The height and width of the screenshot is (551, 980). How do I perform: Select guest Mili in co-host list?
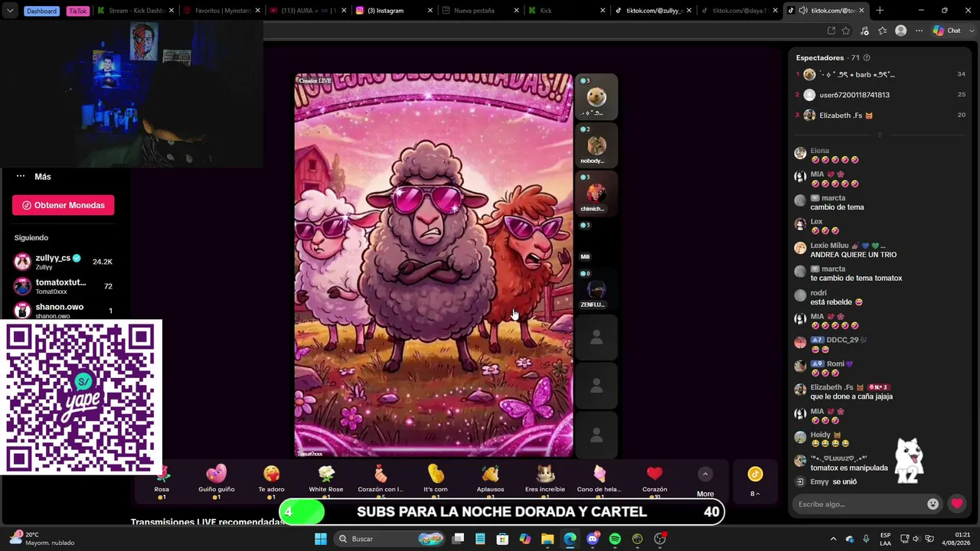pyautogui.click(x=596, y=241)
